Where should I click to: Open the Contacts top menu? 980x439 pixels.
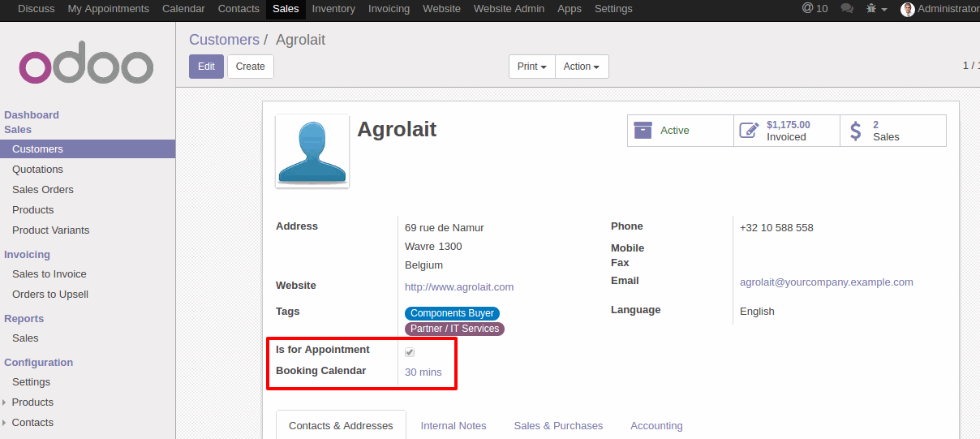point(239,9)
